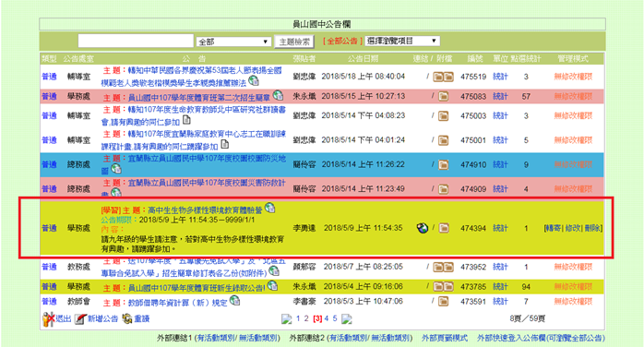Viewport: 644px width, 347px height.
Task: Open the globe icon in announcement row 474910
Action: tap(116, 168)
